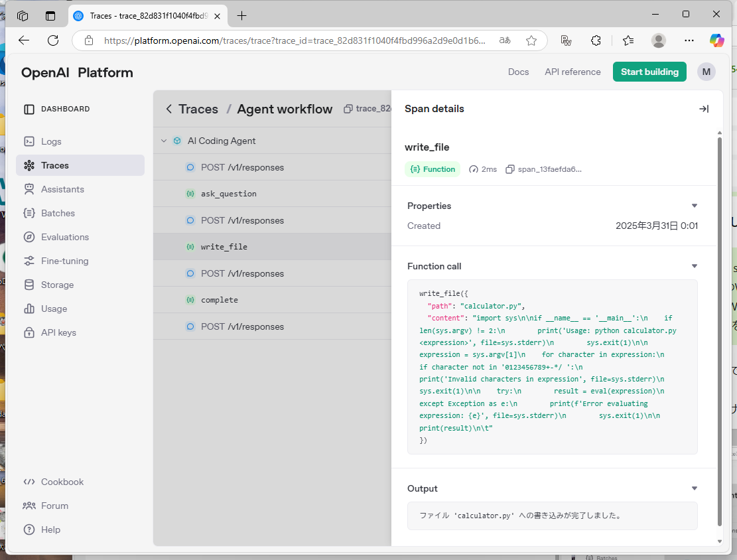Click the Traces breadcrumb link
The image size is (737, 560).
click(x=198, y=109)
